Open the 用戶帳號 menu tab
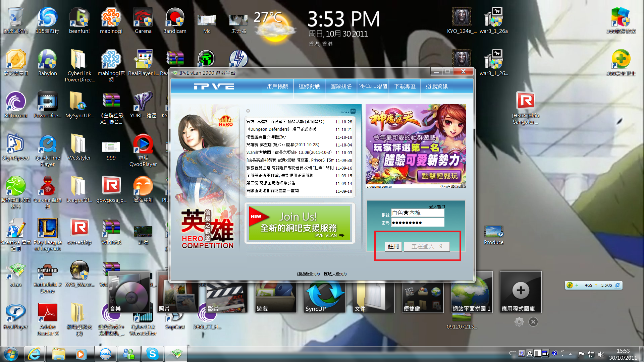The width and height of the screenshot is (644, 362). (x=277, y=86)
